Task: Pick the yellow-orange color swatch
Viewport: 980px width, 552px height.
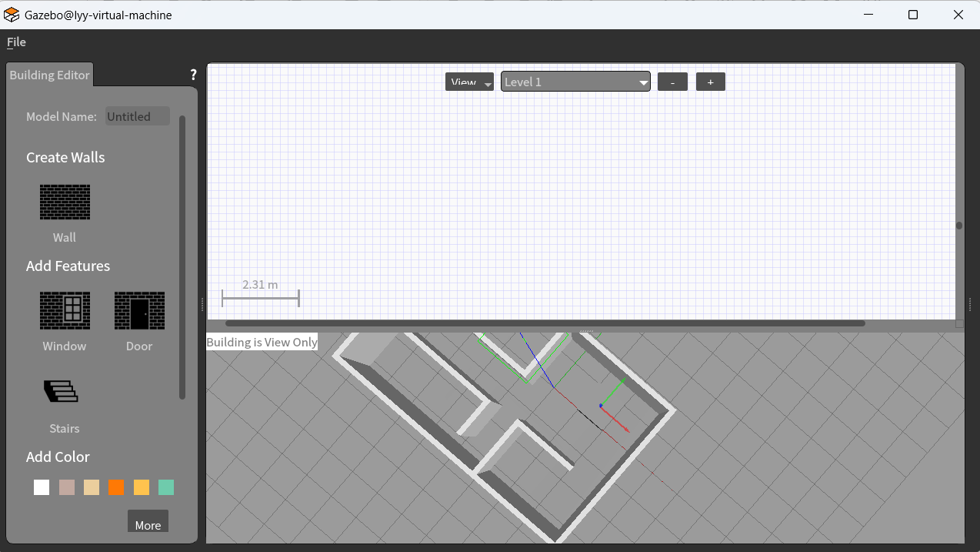Action: click(x=142, y=487)
